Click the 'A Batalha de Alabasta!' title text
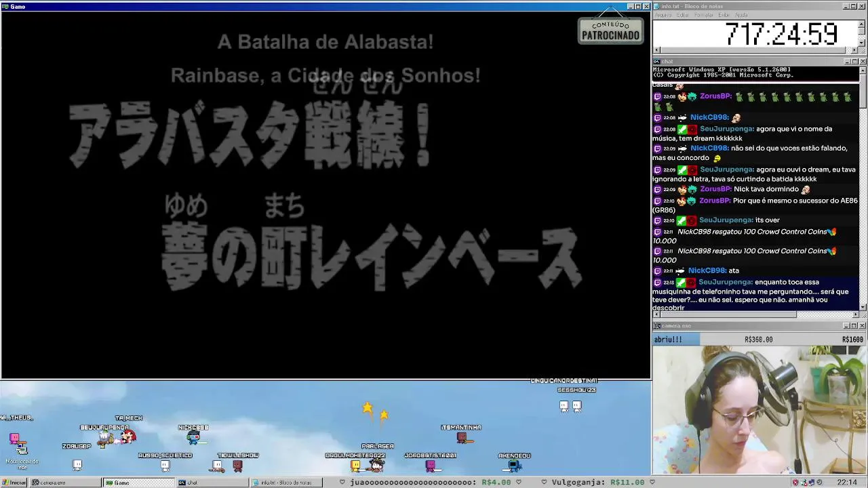The height and width of the screenshot is (488, 868). point(325,42)
